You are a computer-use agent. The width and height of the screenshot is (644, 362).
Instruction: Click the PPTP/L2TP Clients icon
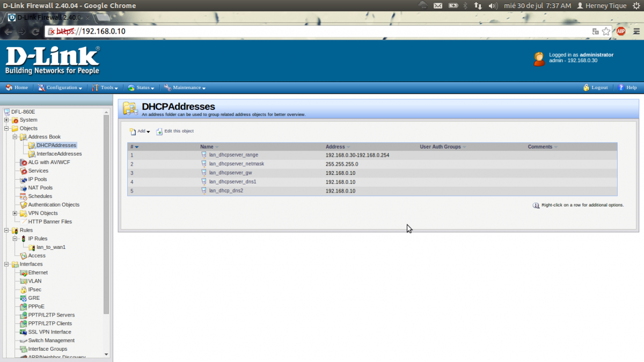pyautogui.click(x=24, y=323)
